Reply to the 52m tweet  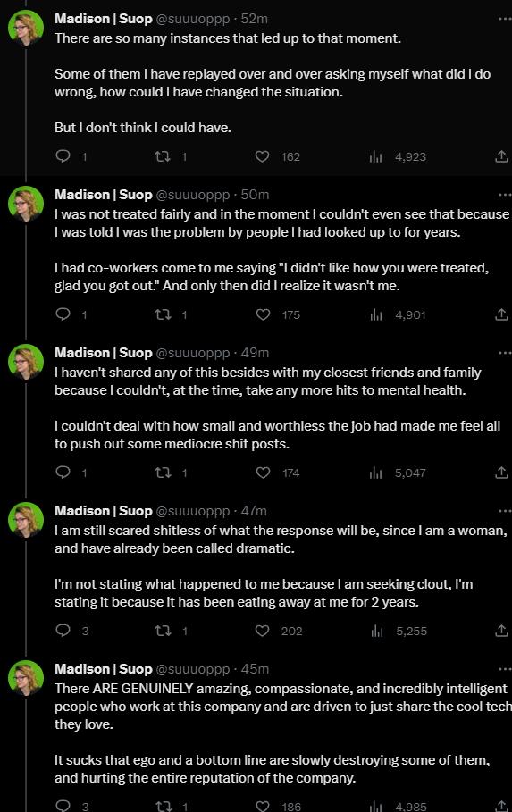click(x=63, y=155)
